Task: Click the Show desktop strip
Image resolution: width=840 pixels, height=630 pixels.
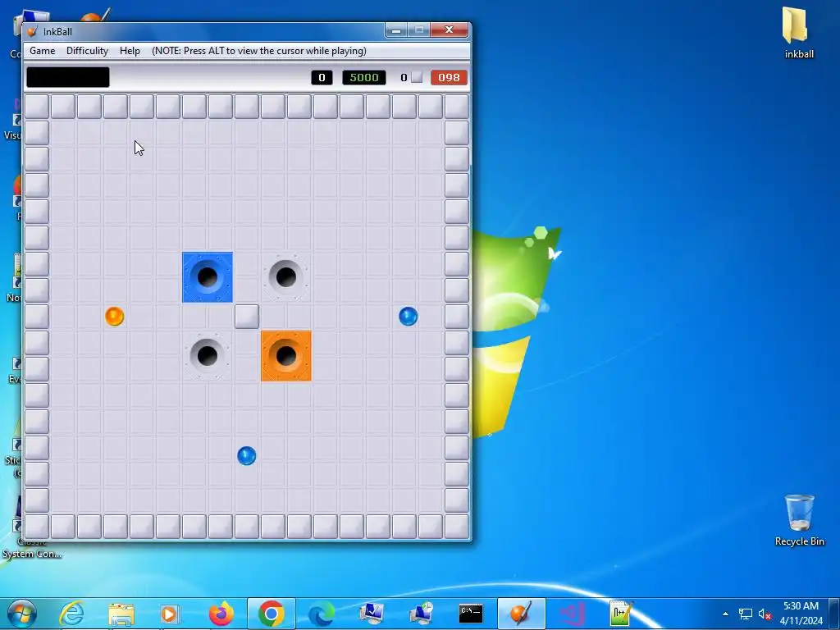Action: 834,614
